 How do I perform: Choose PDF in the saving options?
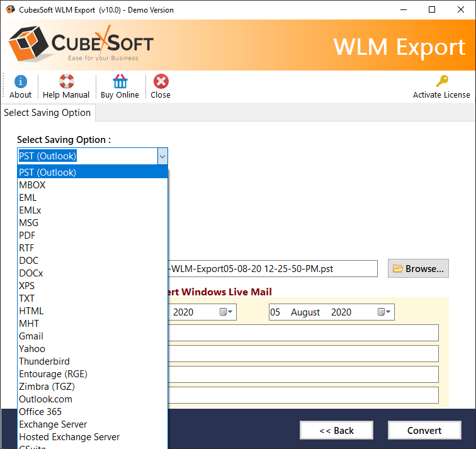(27, 236)
